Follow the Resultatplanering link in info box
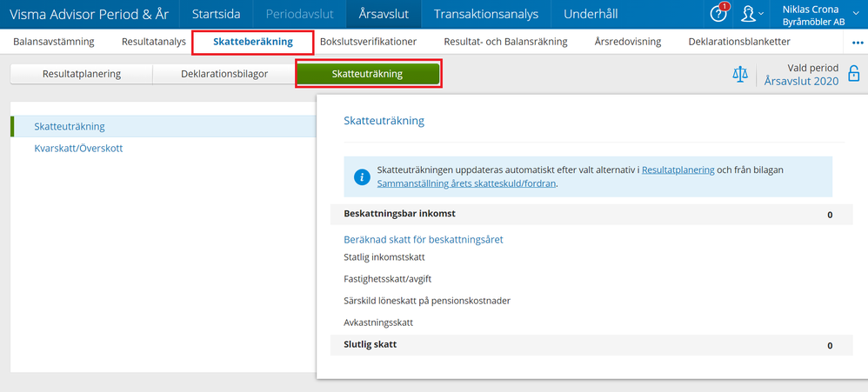 coord(678,170)
